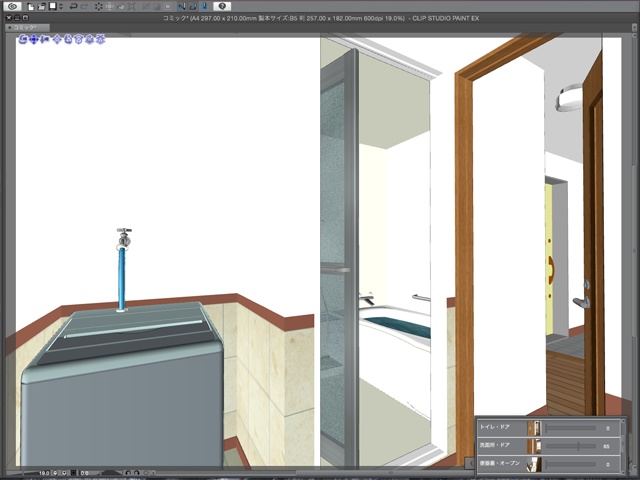Viewport: 640px width, 480px height.
Task: Create a new document with New icon
Action: (31, 7)
